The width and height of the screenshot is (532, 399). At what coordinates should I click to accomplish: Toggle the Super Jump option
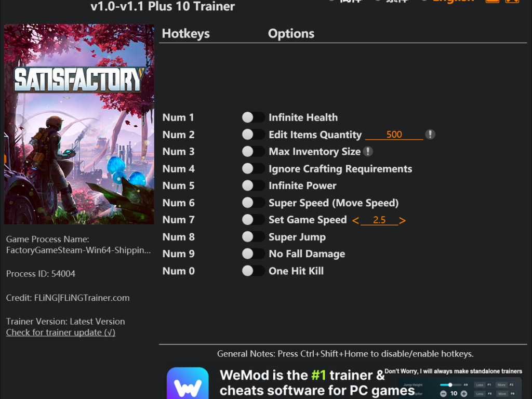coord(253,236)
